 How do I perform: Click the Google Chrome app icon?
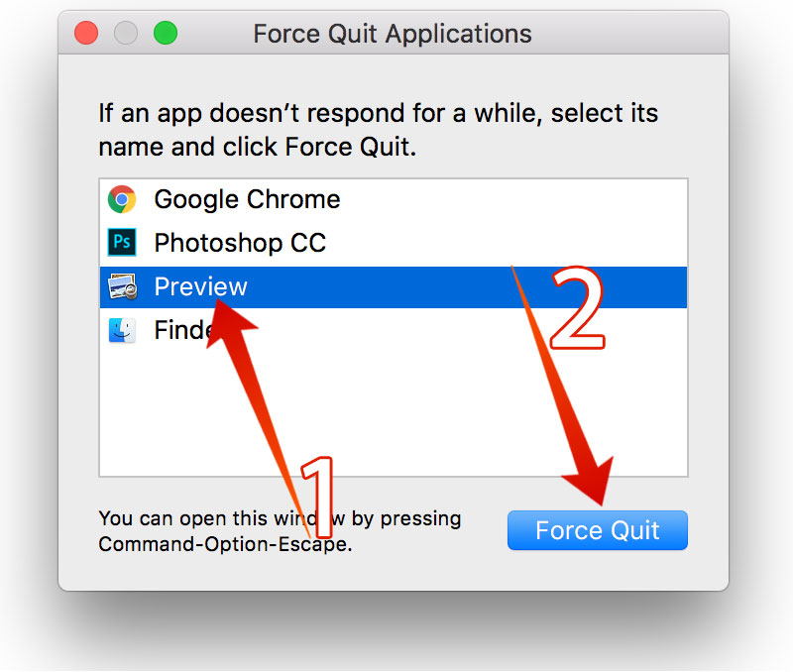pos(122,199)
